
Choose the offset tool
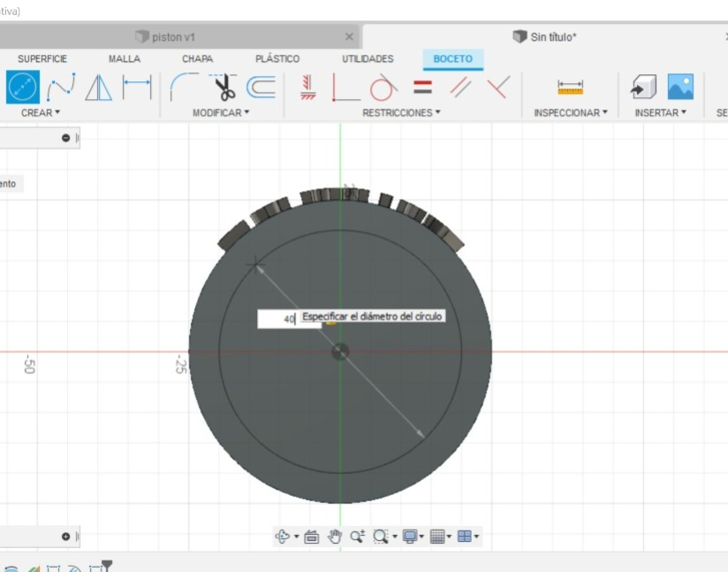coord(261,88)
